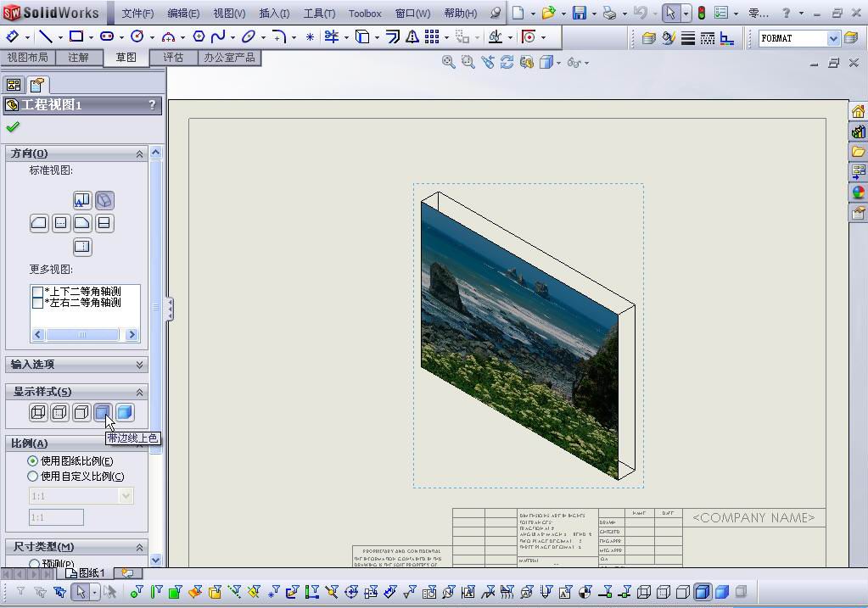Open the view display style dropdown arrow
Screen dimensions: 868x608
(x=558, y=63)
